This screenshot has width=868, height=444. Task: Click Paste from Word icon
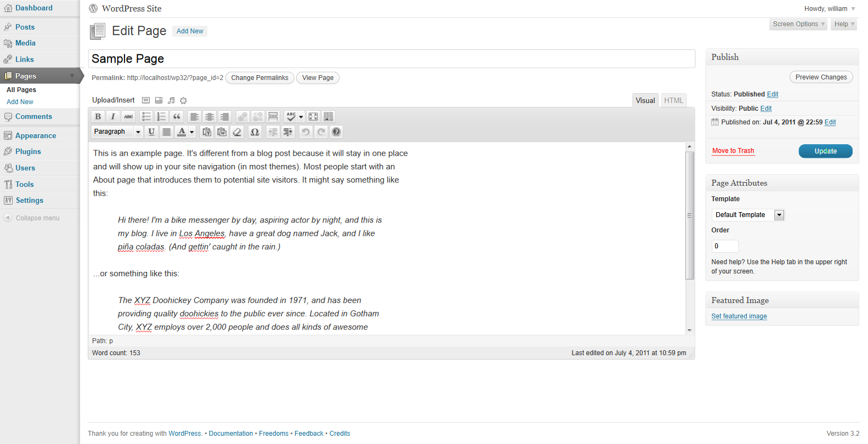tap(222, 132)
